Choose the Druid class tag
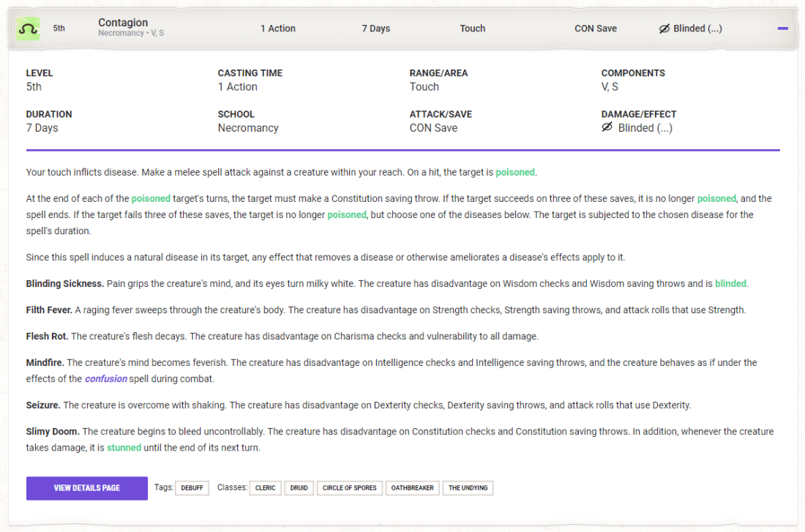The height and width of the screenshot is (532, 805). 299,488
